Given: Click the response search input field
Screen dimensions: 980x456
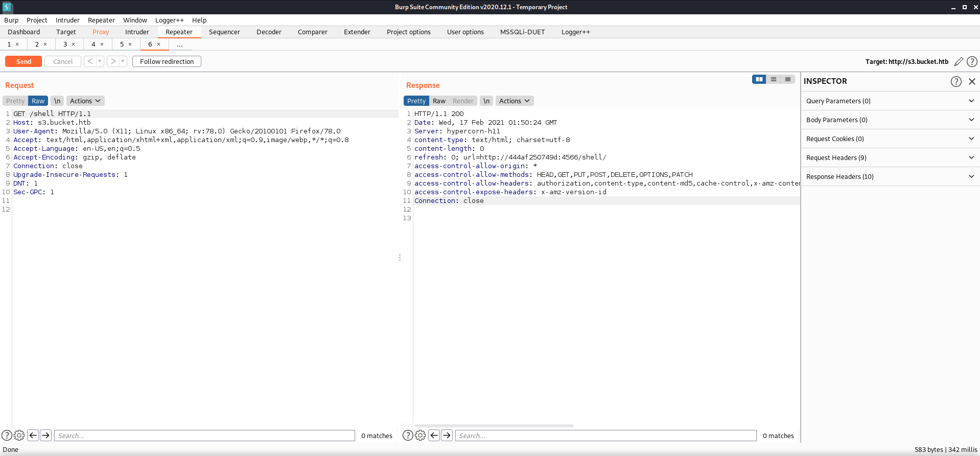Looking at the screenshot, I should click(x=605, y=436).
